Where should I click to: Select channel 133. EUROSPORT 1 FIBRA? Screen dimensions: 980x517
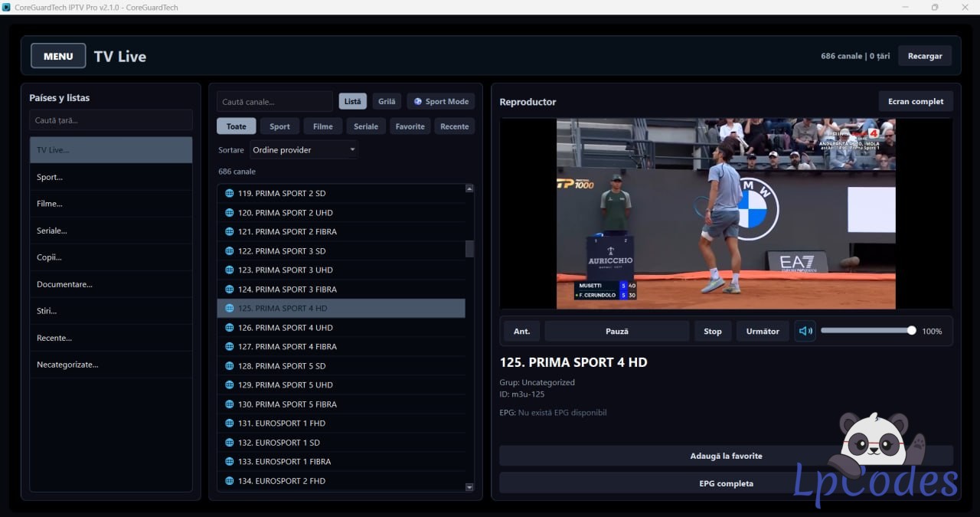[341, 461]
